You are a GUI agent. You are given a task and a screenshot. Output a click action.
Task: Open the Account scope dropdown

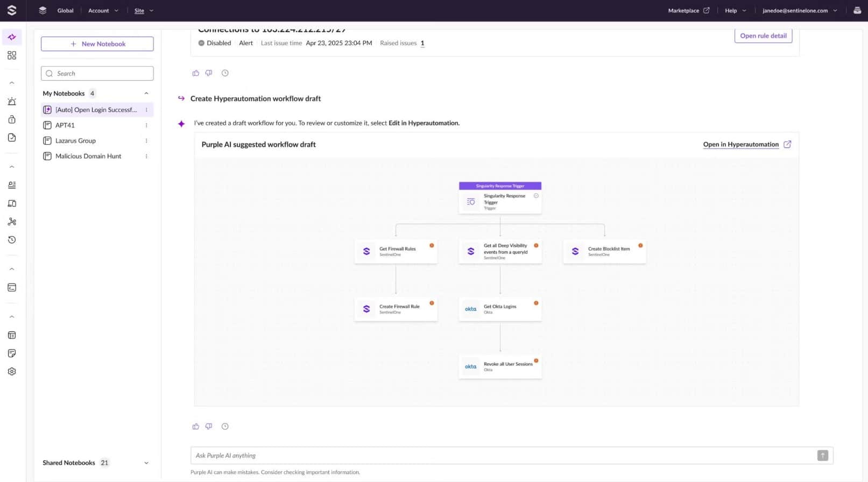[103, 10]
